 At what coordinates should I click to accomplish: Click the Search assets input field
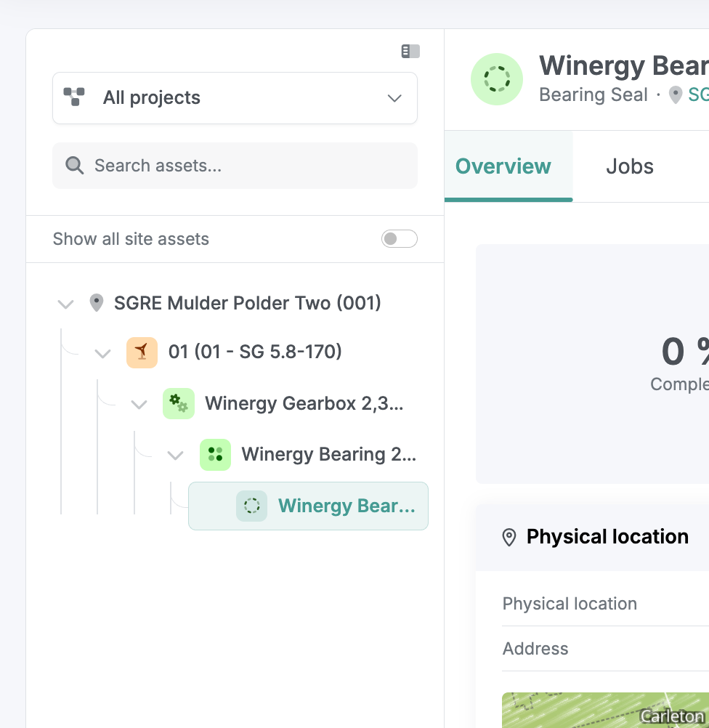235,166
